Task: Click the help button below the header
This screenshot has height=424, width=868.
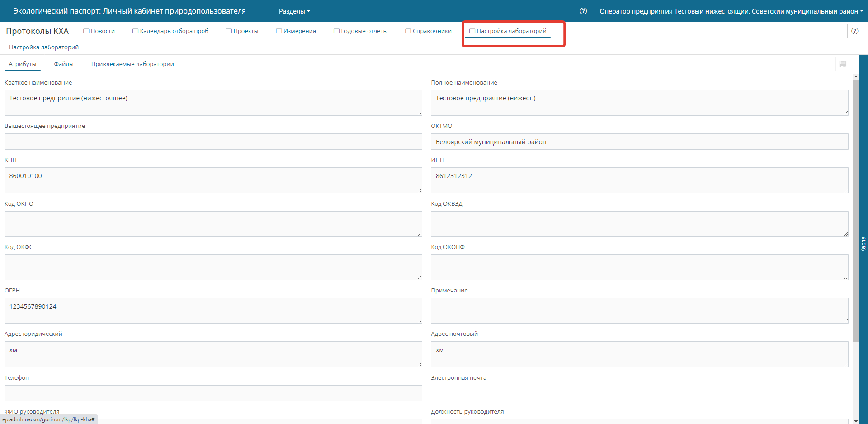Action: coord(854,31)
